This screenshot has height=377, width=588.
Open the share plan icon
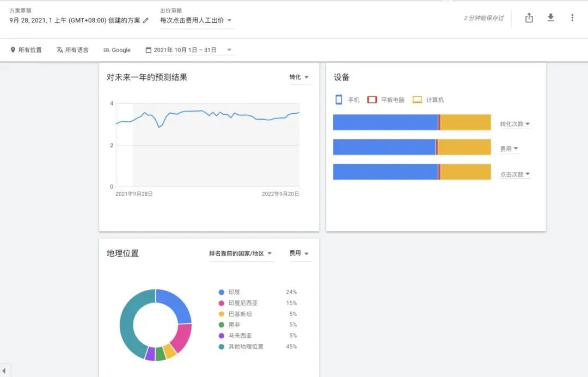pyautogui.click(x=529, y=17)
